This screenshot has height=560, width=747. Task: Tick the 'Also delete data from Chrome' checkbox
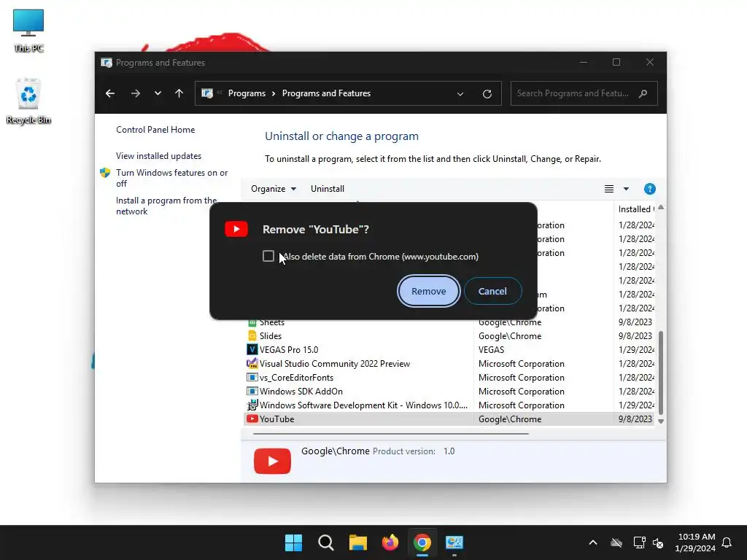268,256
